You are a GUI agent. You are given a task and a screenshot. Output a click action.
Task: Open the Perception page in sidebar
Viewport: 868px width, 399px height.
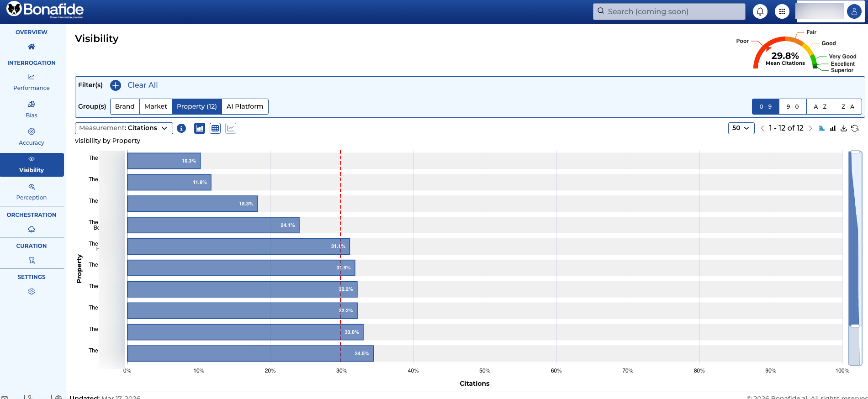[32, 192]
